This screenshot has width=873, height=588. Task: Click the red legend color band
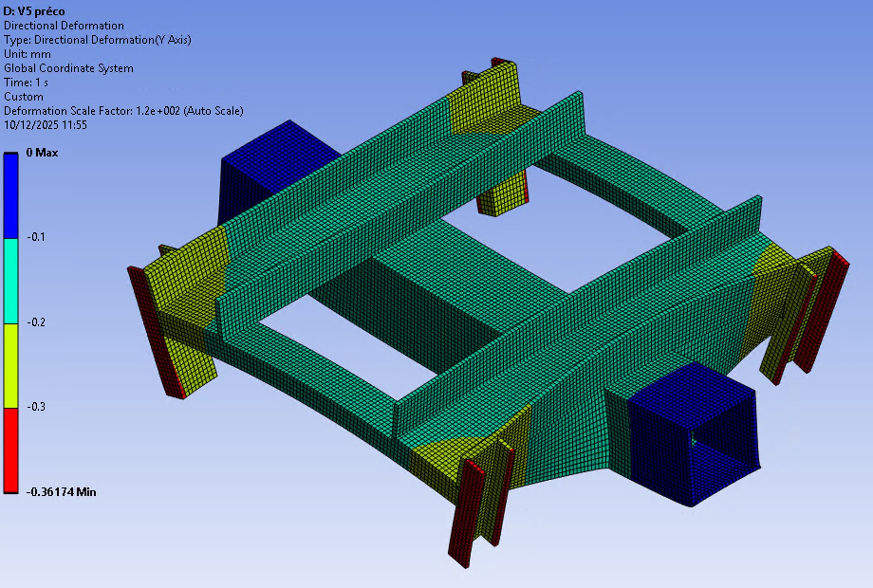pos(11,450)
